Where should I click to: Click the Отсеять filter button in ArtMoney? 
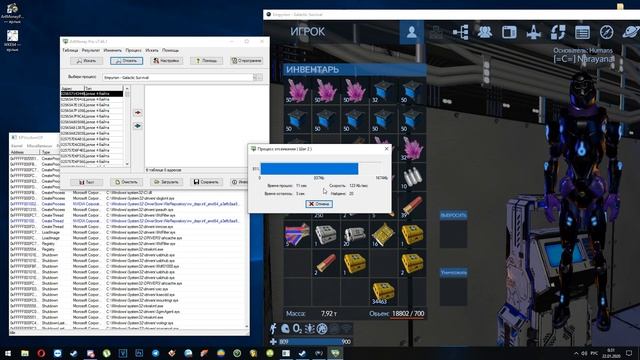point(127,61)
